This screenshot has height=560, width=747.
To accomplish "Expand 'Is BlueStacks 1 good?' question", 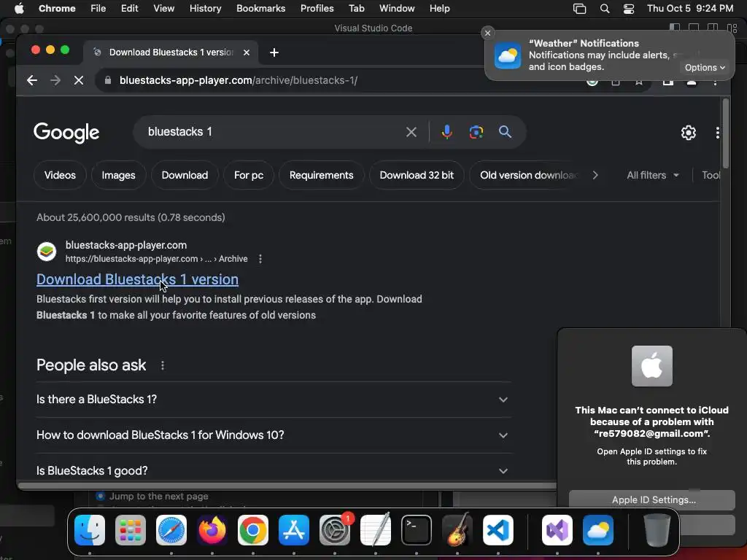I will (274, 470).
